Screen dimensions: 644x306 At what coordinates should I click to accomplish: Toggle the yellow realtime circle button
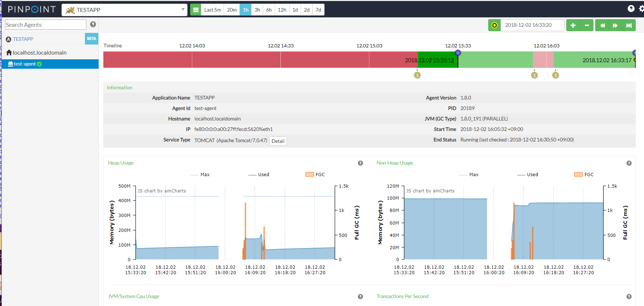(494, 25)
